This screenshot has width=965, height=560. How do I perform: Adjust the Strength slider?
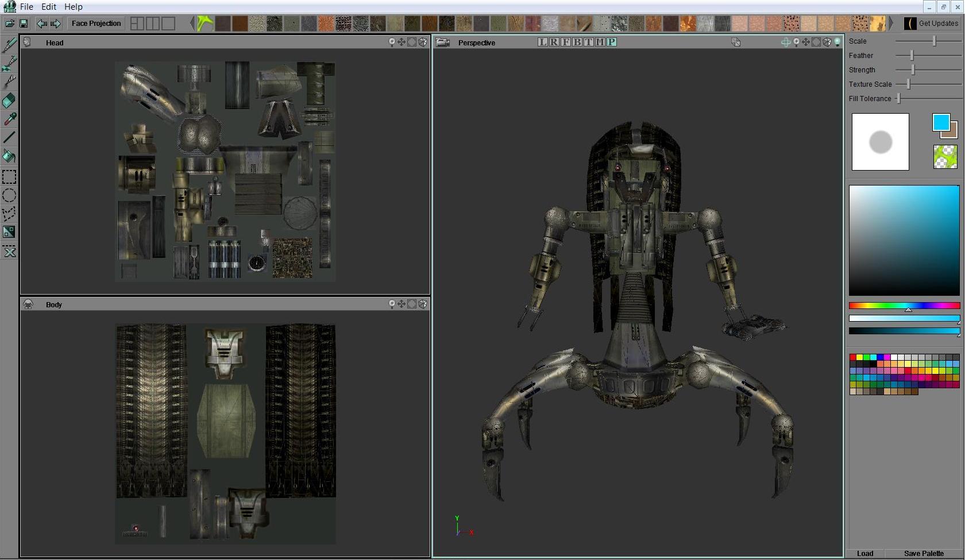pos(928,69)
